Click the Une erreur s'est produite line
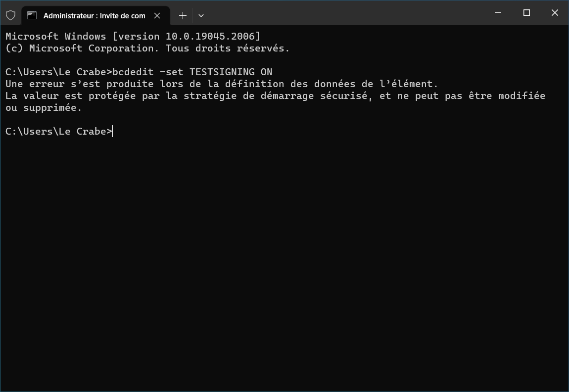The height and width of the screenshot is (392, 569). coord(222,84)
